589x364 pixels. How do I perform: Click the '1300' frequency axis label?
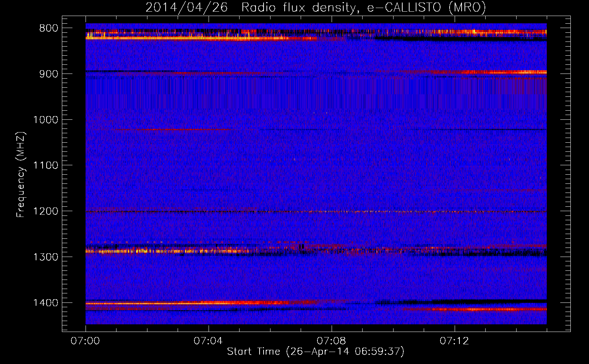[46, 257]
